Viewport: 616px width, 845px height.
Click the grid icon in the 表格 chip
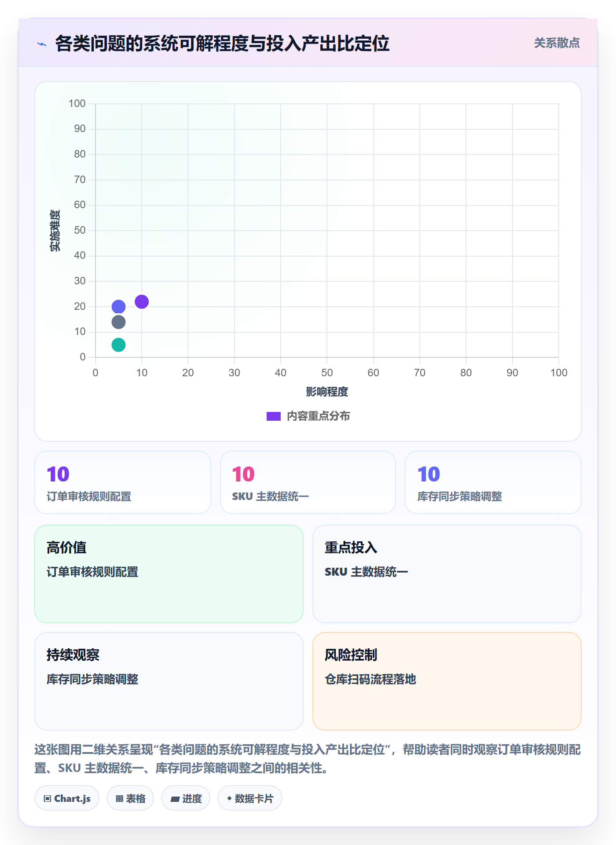119,799
